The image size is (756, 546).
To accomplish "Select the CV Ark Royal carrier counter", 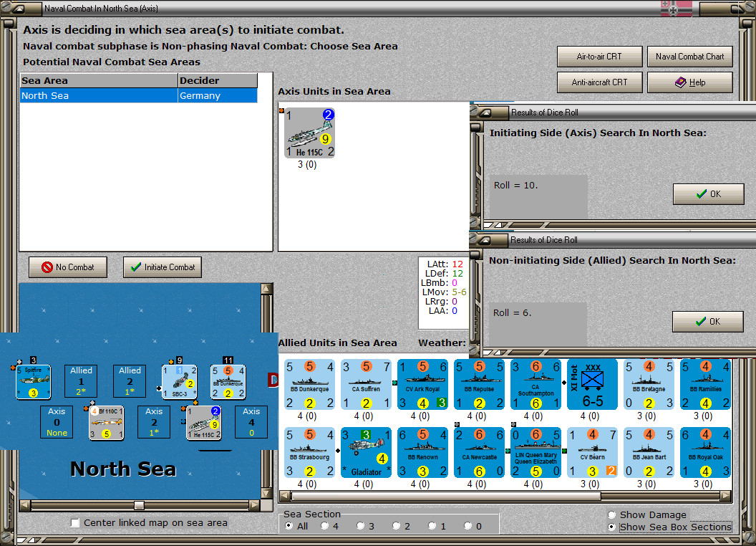I will (x=423, y=384).
